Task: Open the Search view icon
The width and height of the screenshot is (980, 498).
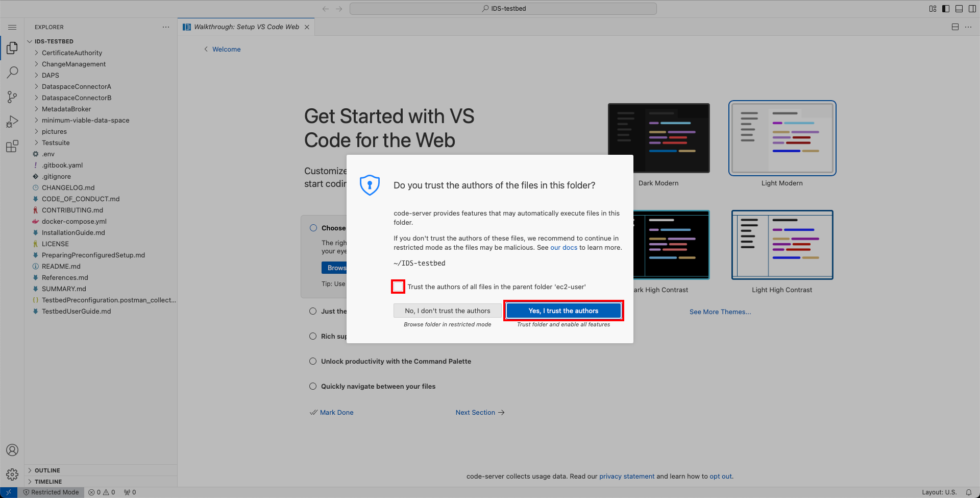Action: point(12,73)
